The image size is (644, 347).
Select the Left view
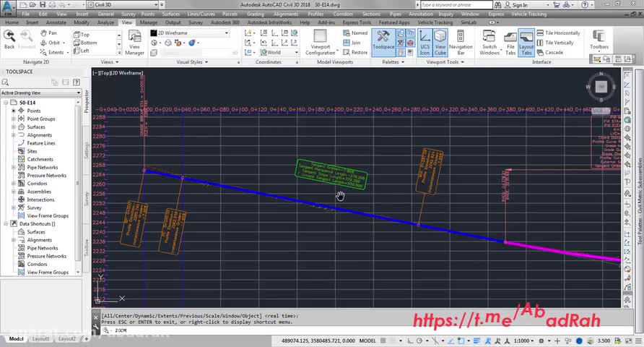pos(82,51)
